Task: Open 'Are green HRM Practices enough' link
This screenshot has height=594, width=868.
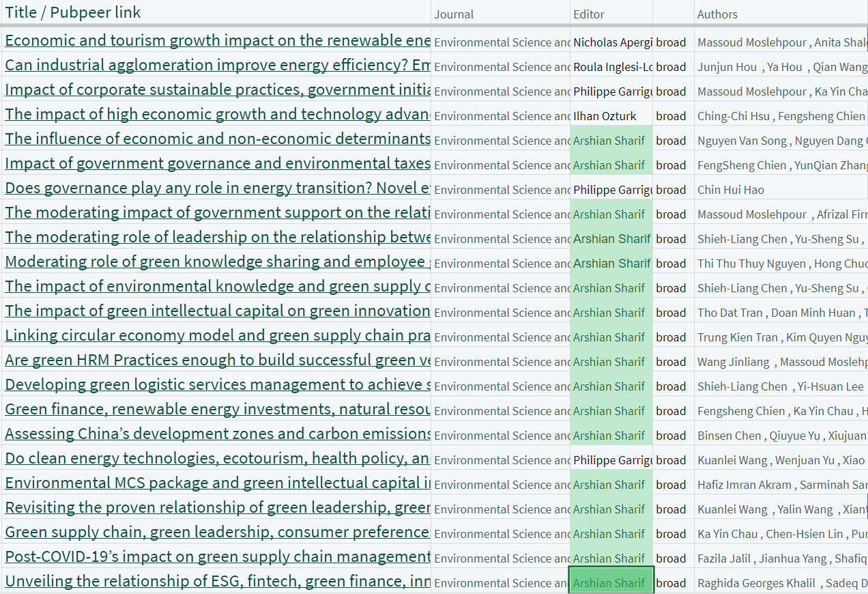Action: (x=217, y=360)
